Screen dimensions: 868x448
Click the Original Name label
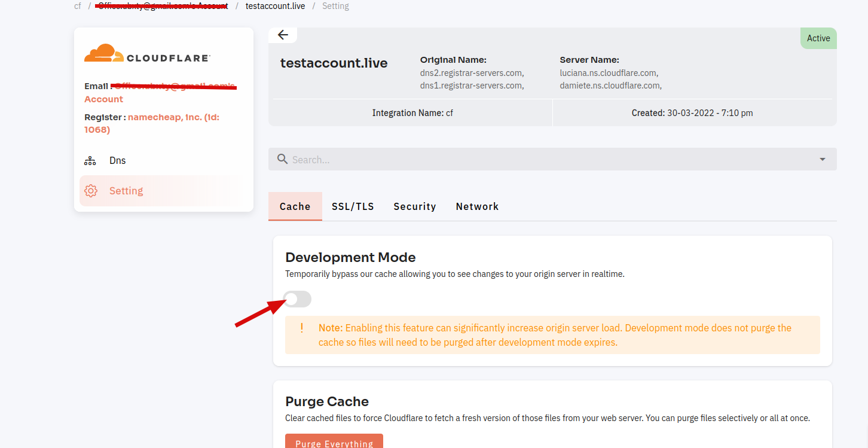[x=453, y=60]
